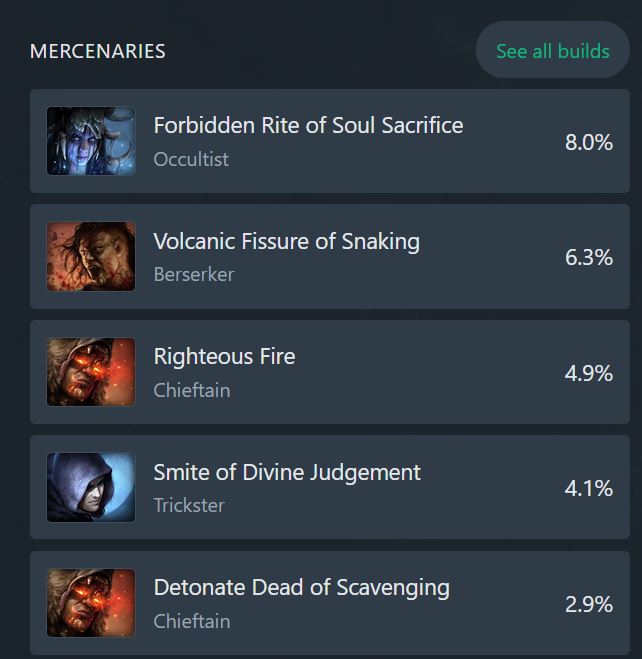Screen dimensions: 642x659
Task: Click the Berserker class label
Action: point(194,274)
